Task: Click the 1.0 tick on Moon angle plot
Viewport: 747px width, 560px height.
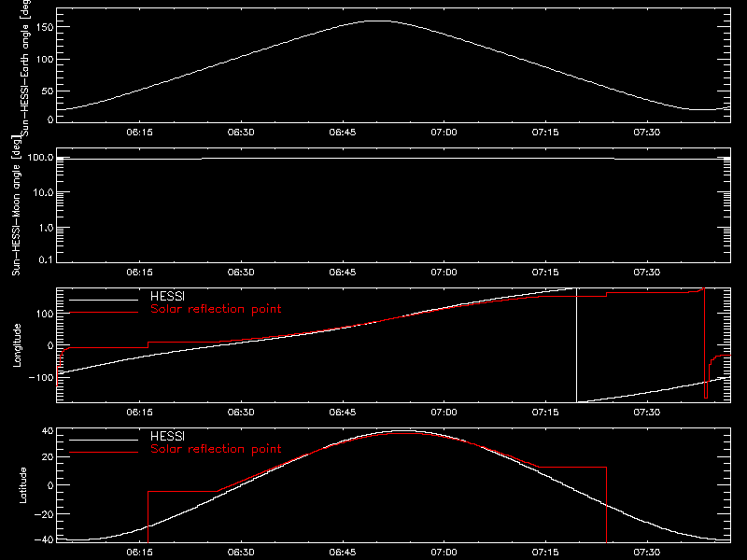Action: [46, 228]
